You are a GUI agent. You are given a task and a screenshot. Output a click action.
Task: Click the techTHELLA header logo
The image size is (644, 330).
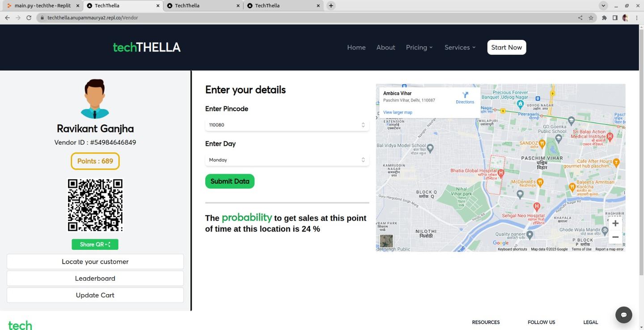147,47
